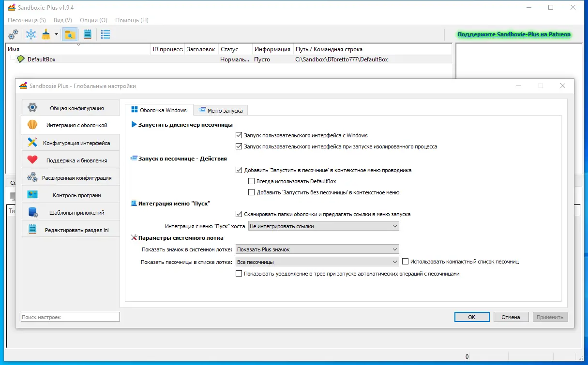Screen dimensions: 588x365
Task: Click the notepad ini editor toolbar icon
Action: click(88, 34)
